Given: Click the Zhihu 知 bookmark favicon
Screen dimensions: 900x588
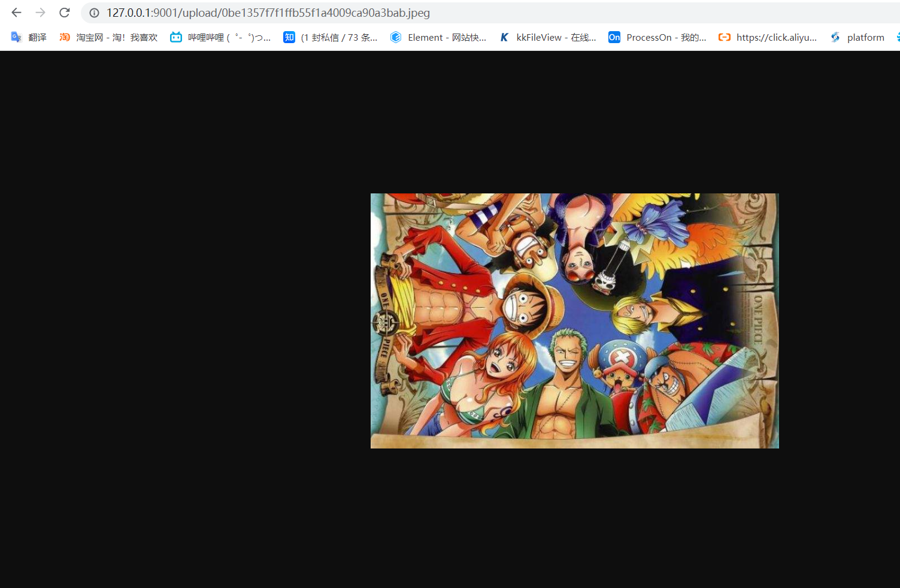Looking at the screenshot, I should pos(289,37).
